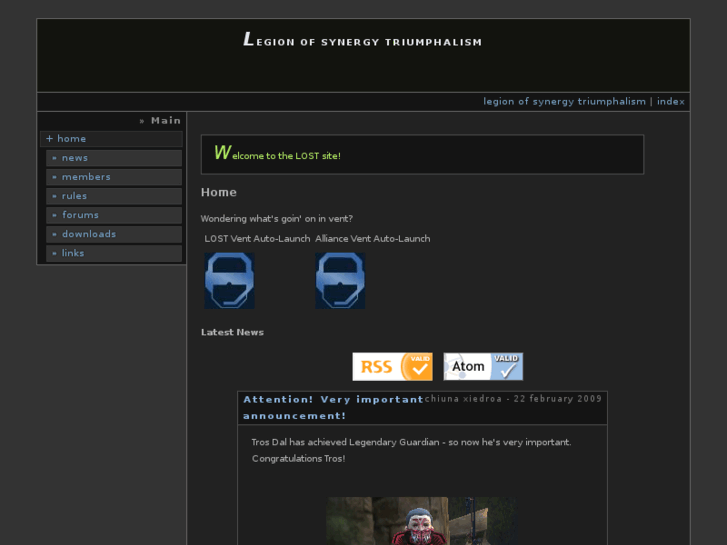Launch Alliance Vent headset icon
Image resolution: width=727 pixels, height=545 pixels.
340,281
